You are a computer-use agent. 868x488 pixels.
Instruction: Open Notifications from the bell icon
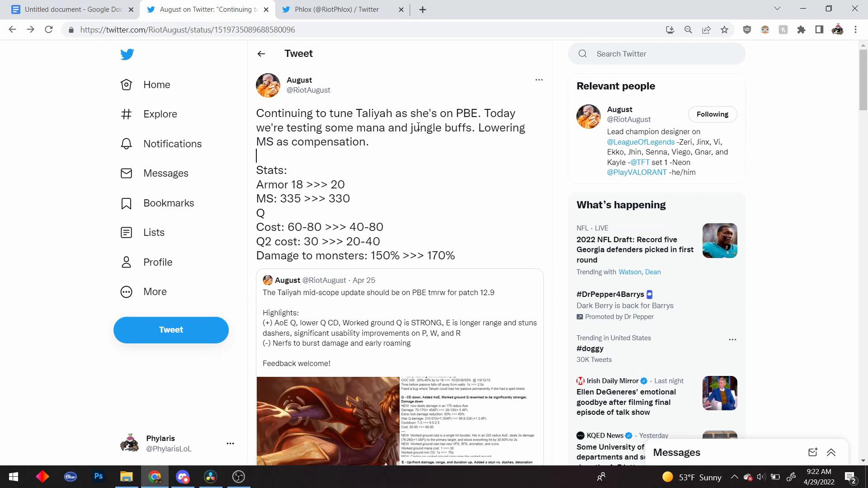[x=126, y=144]
